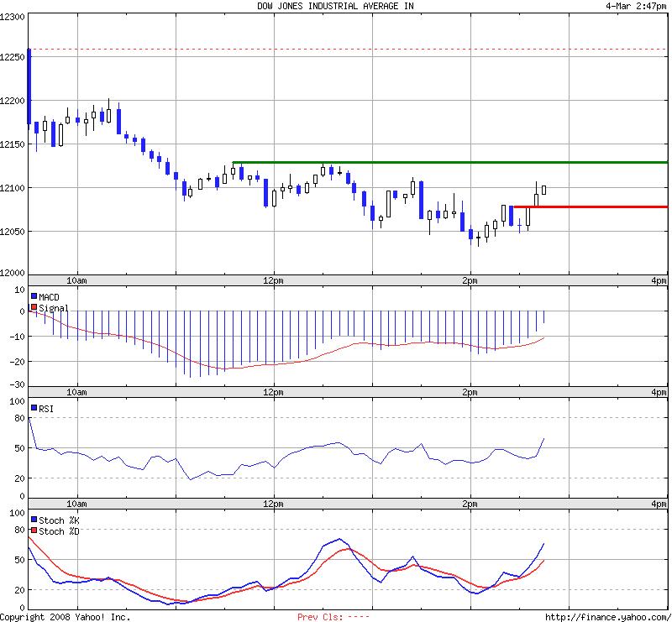
Task: Select the 20 label on RSI axis
Action: pyautogui.click(x=19, y=478)
